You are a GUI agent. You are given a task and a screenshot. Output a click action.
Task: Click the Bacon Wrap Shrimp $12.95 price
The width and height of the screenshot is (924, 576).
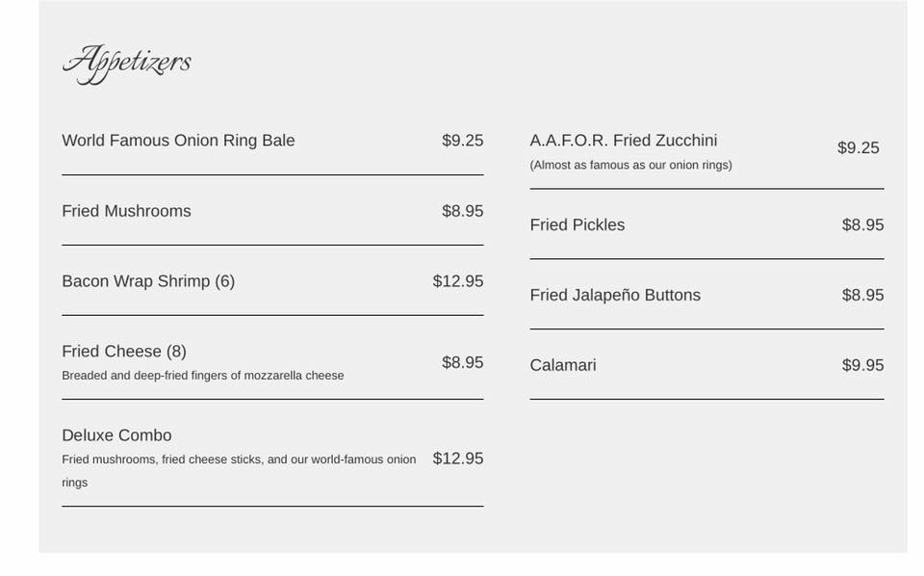[x=457, y=281]
